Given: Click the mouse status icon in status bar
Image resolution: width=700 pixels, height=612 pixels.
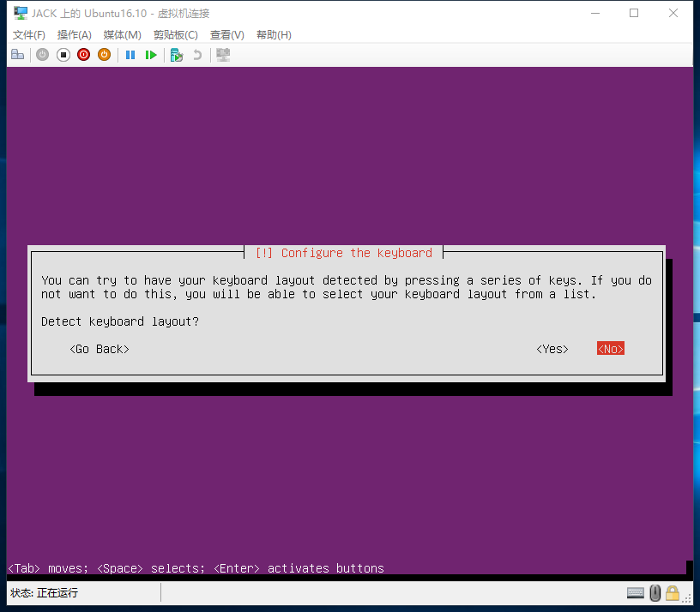Looking at the screenshot, I should (x=655, y=593).
